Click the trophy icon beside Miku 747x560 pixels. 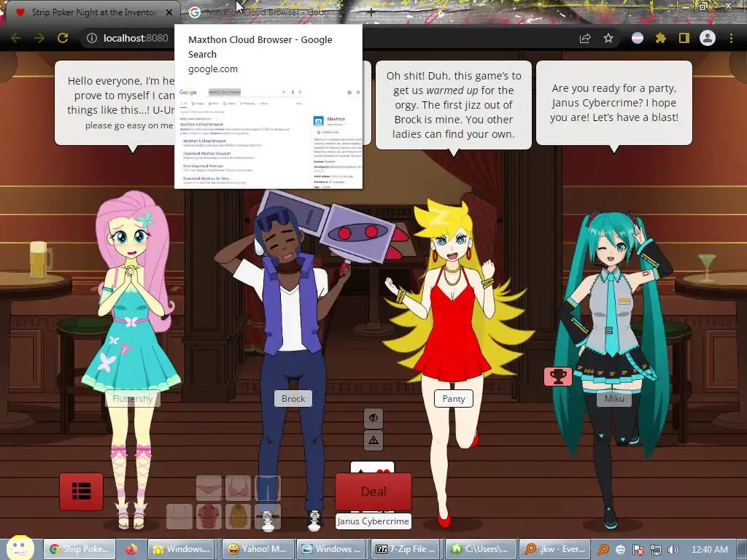click(x=558, y=377)
